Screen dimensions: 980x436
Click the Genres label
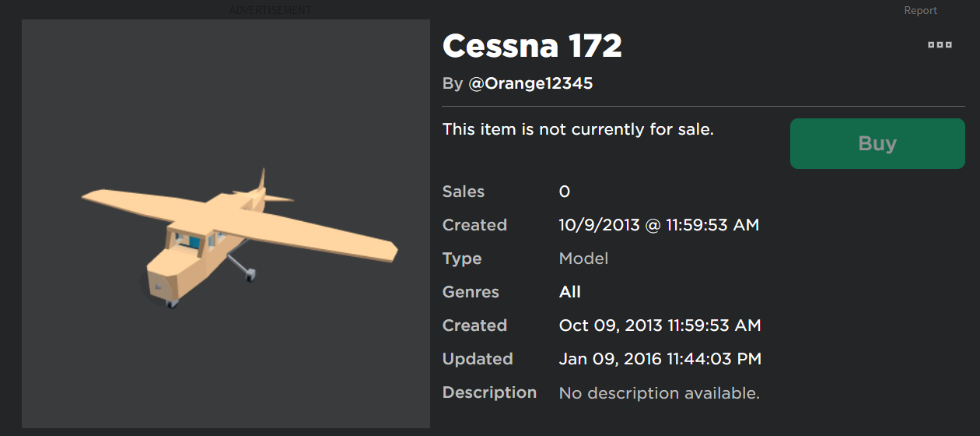pos(471,292)
